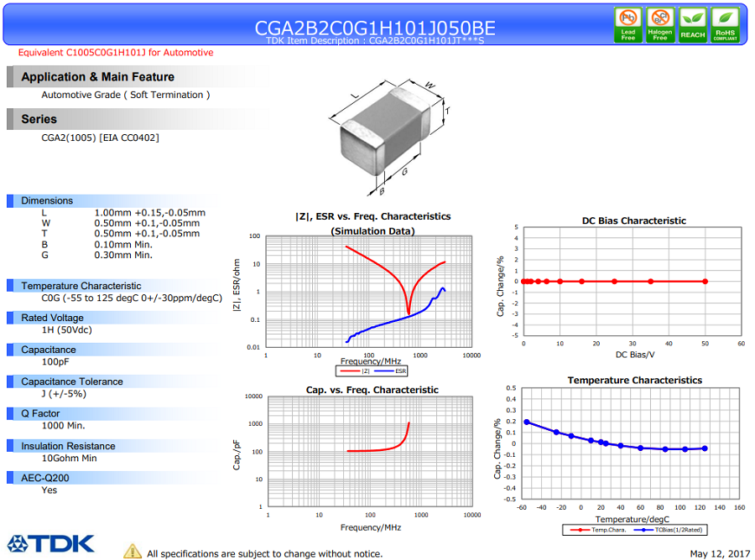Click the blue ESR legend entry
This screenshot has width=755, height=560.
[x=390, y=371]
